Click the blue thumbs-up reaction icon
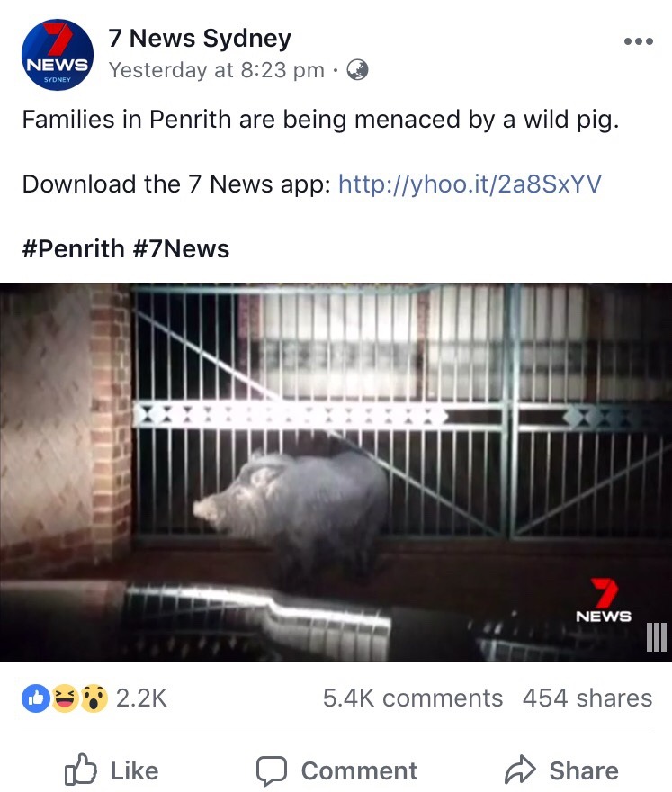The image size is (672, 792). point(36,698)
